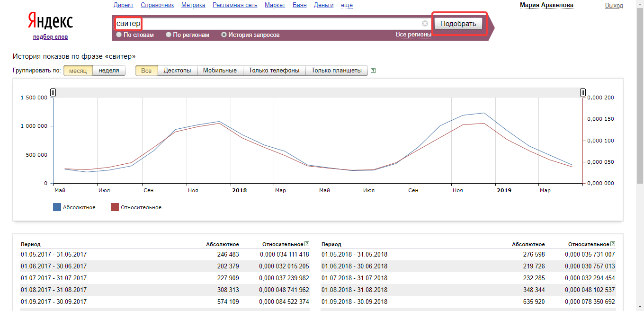Switch to the Десктопы filter tab
The height and width of the screenshot is (311, 644).
click(178, 71)
